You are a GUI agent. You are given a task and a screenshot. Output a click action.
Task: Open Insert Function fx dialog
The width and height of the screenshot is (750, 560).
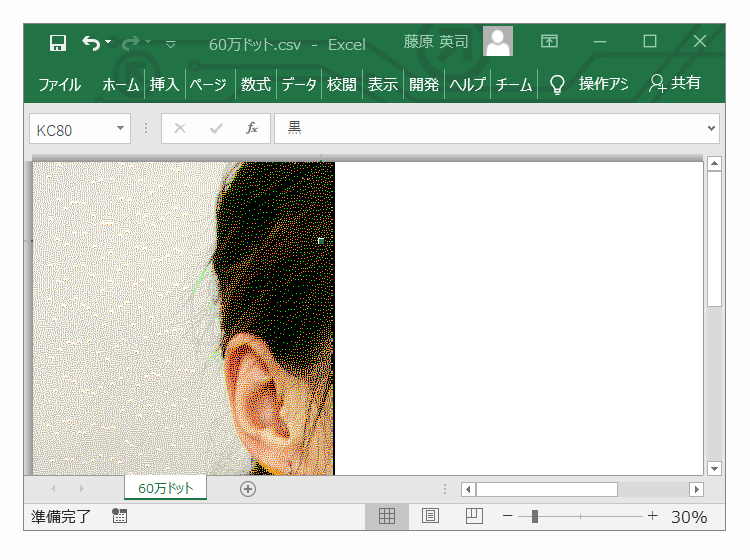coord(252,128)
